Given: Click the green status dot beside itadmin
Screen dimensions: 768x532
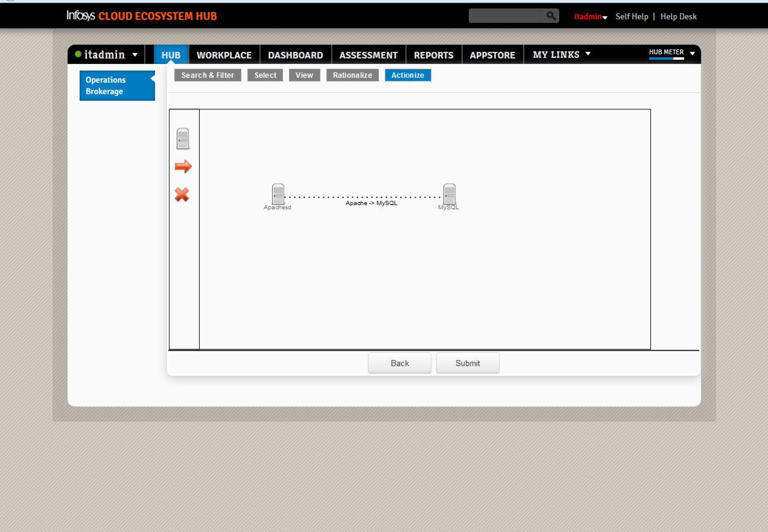Looking at the screenshot, I should pyautogui.click(x=78, y=54).
